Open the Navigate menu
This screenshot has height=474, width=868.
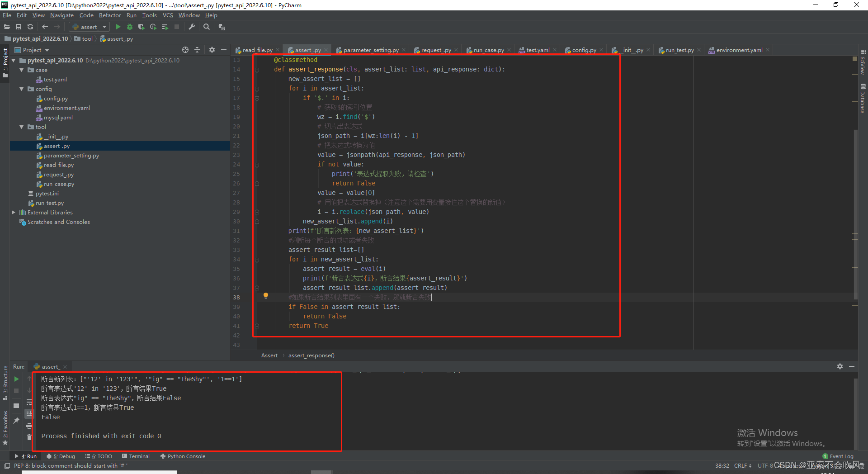coord(62,15)
